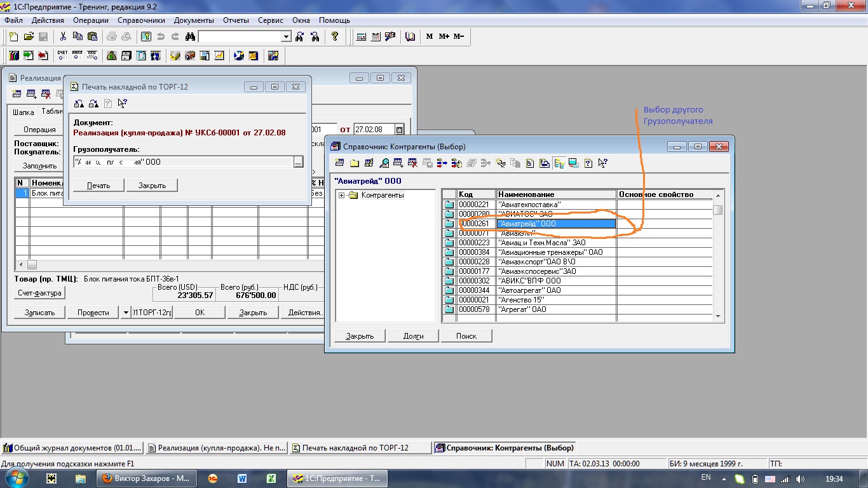Switch to Общий журнал документов window tab

(x=72, y=448)
